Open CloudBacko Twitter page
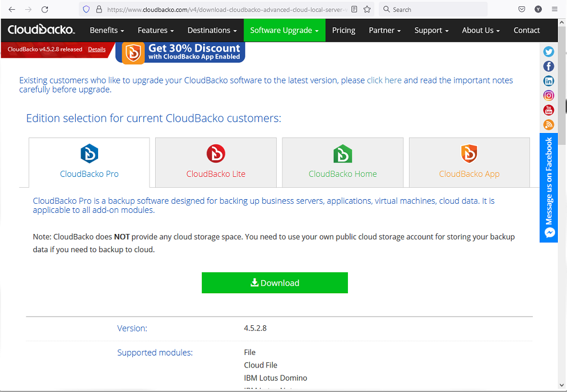Screen dimensions: 567x392 coord(549,52)
